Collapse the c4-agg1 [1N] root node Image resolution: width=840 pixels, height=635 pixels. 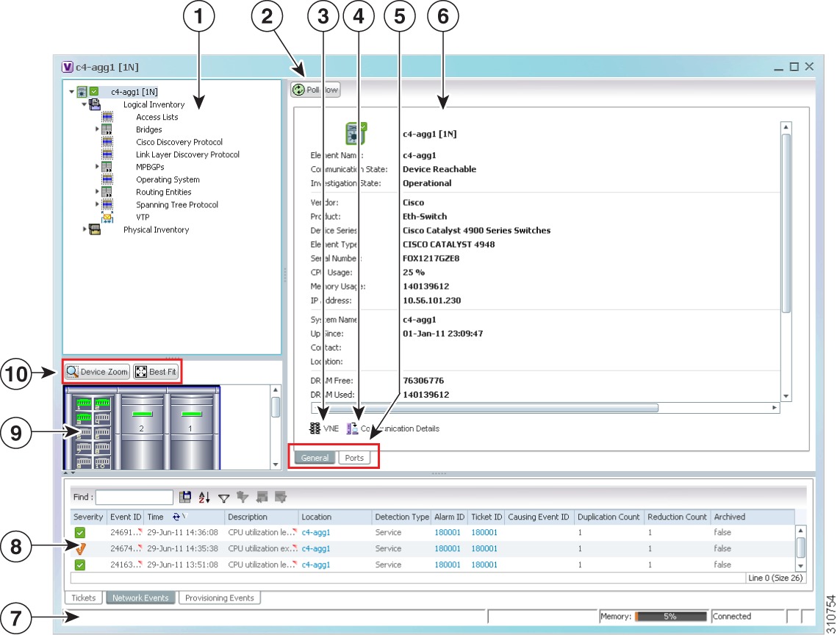pyautogui.click(x=72, y=92)
